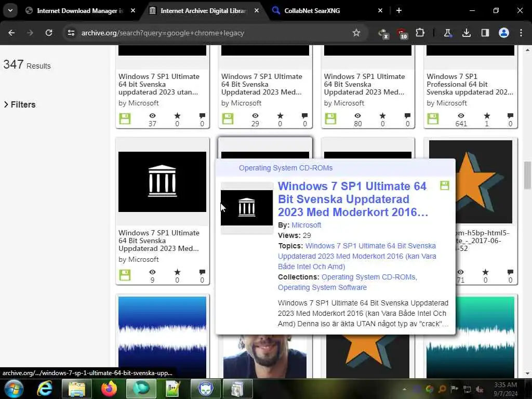532x399 pixels.
Task: Open the Extensions puzzle icon
Action: [420, 33]
